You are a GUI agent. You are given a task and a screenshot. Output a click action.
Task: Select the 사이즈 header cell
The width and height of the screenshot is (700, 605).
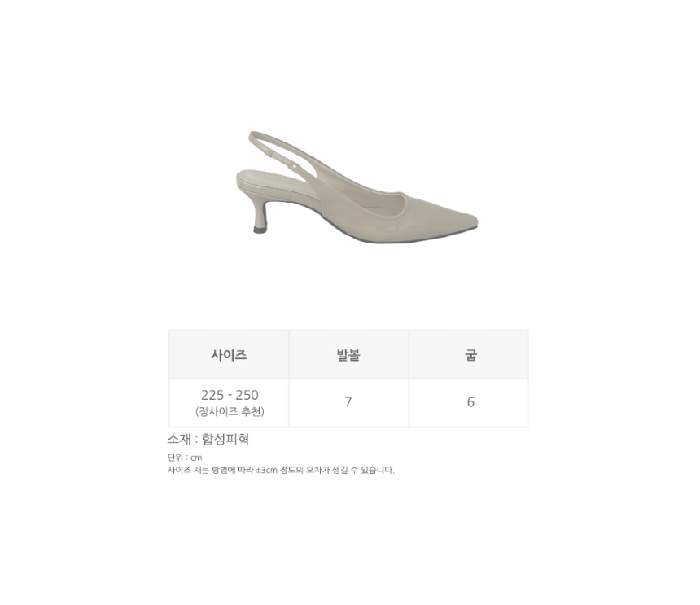tap(229, 354)
